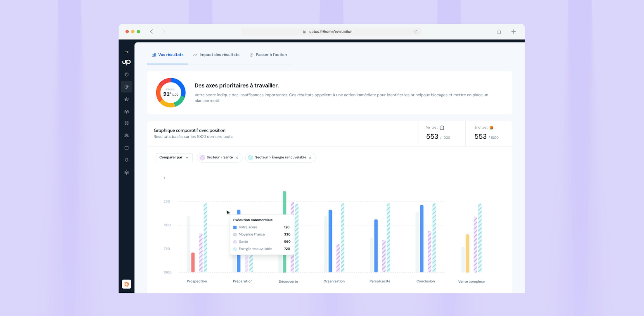Reload the page in the address bar

coord(416,32)
